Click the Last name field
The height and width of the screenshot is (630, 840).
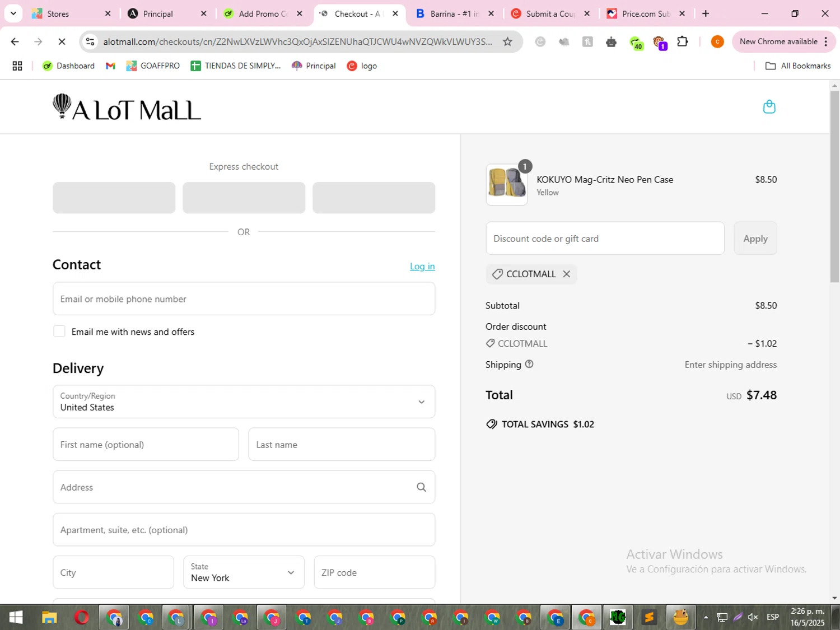(x=342, y=445)
